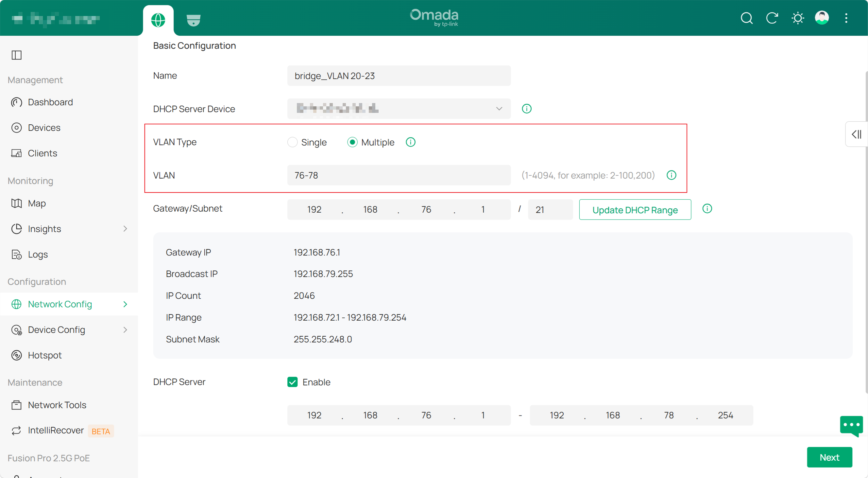Toggle light/dark theme sun icon
The height and width of the screenshot is (478, 868).
coord(798,18)
